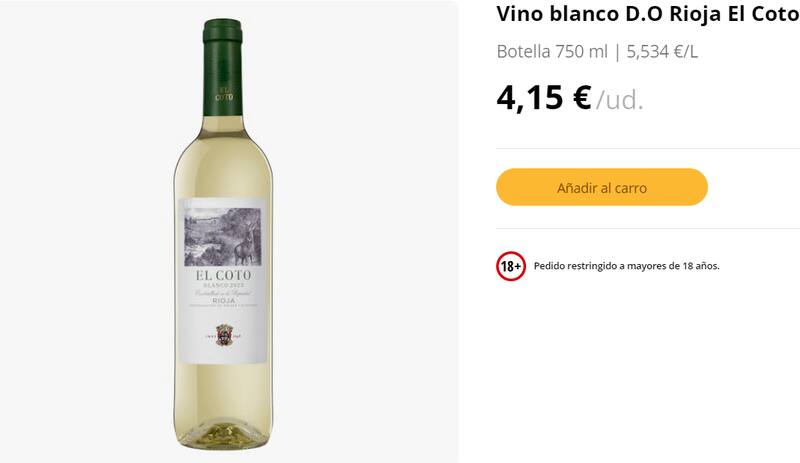Click the /ud. unit label beside the price
Screen dimensions: 800x463
621,100
